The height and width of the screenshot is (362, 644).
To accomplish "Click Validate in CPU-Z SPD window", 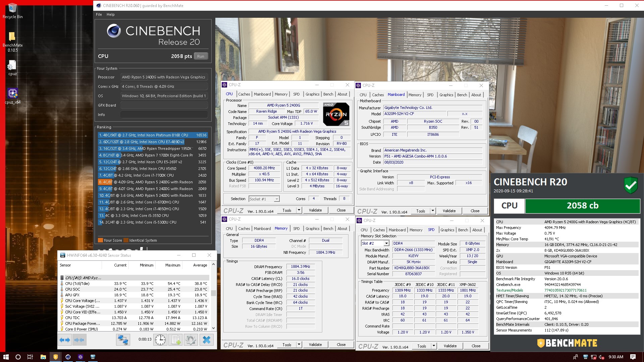I will coord(450,346).
